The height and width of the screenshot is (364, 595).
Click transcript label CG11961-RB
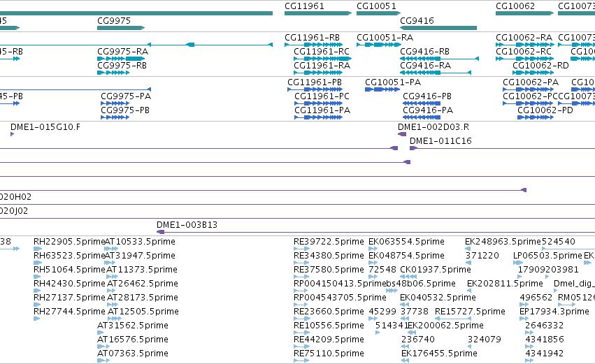click(312, 38)
